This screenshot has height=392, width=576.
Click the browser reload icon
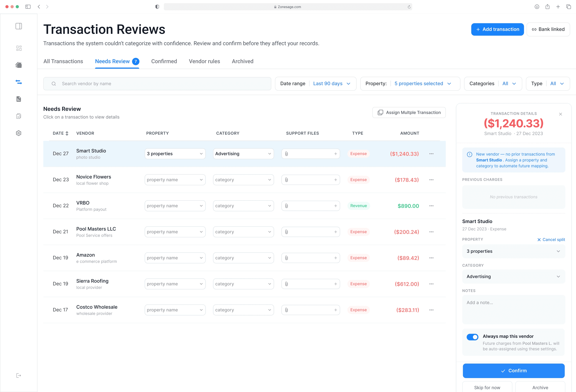pos(409,7)
